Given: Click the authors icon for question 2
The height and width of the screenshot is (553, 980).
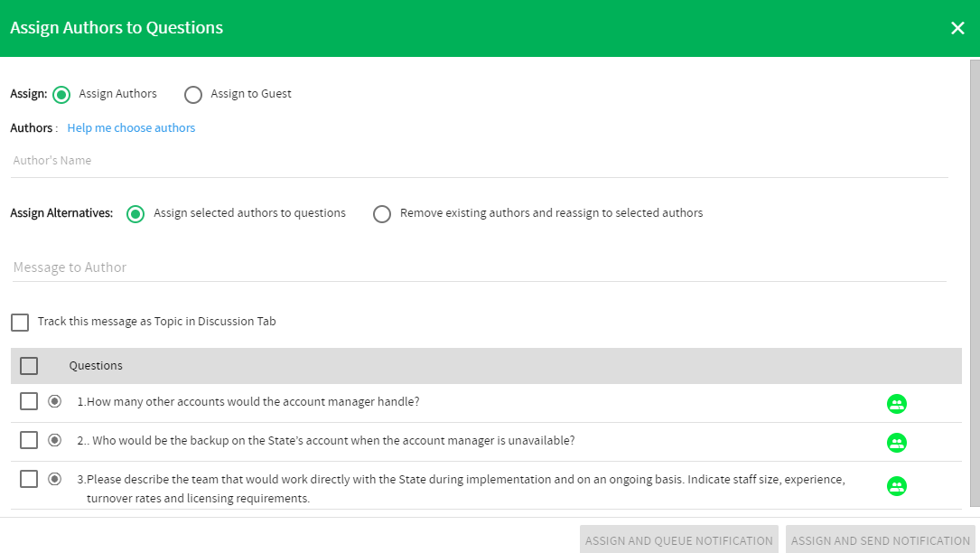Looking at the screenshot, I should (896, 442).
